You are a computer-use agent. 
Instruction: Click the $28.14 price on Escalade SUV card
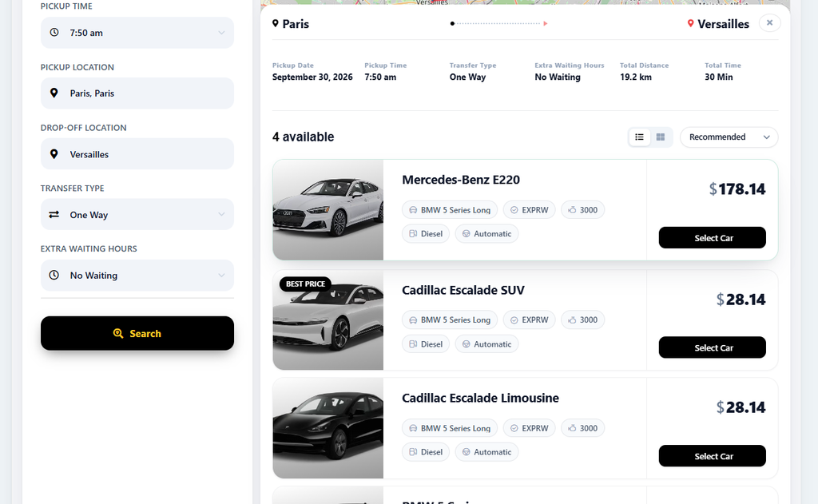pos(741,300)
